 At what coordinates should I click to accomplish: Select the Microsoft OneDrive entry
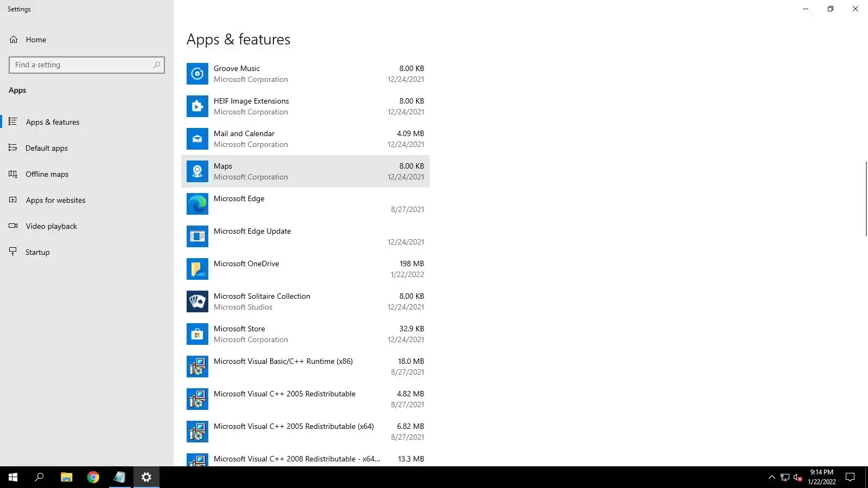(x=305, y=269)
